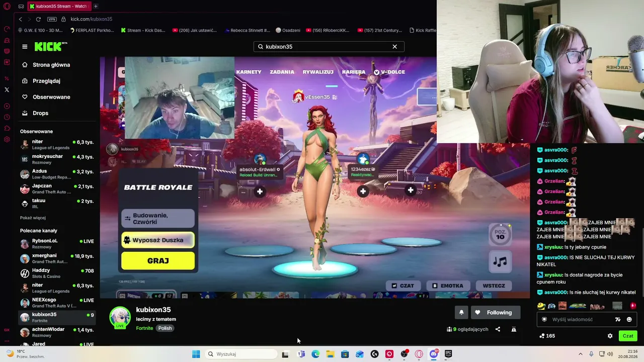The height and width of the screenshot is (362, 644).
Task: Open the Azdus channel
Action: (x=57, y=174)
